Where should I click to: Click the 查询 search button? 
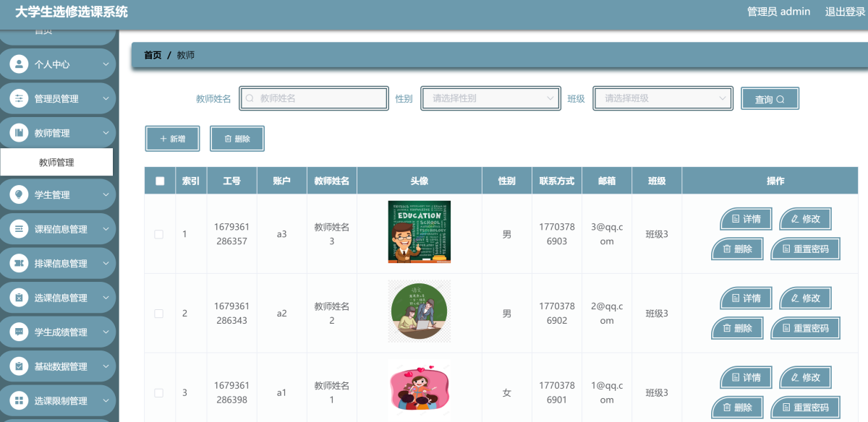(770, 99)
